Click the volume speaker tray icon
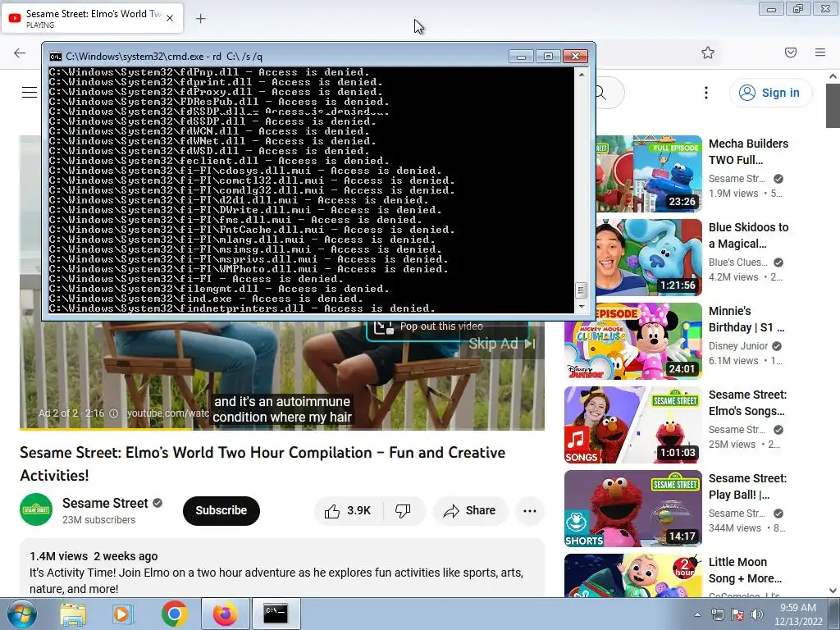 (x=757, y=614)
